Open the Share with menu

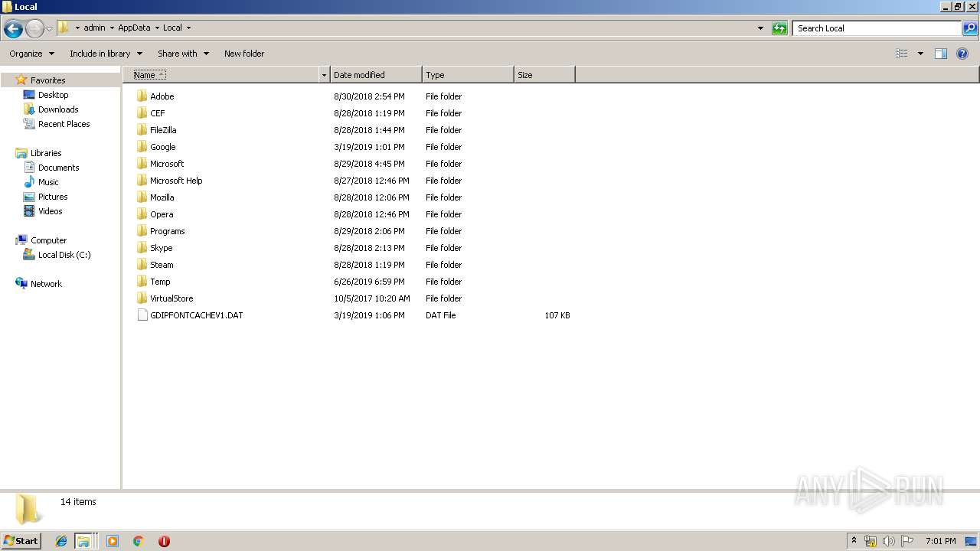pyautogui.click(x=183, y=54)
